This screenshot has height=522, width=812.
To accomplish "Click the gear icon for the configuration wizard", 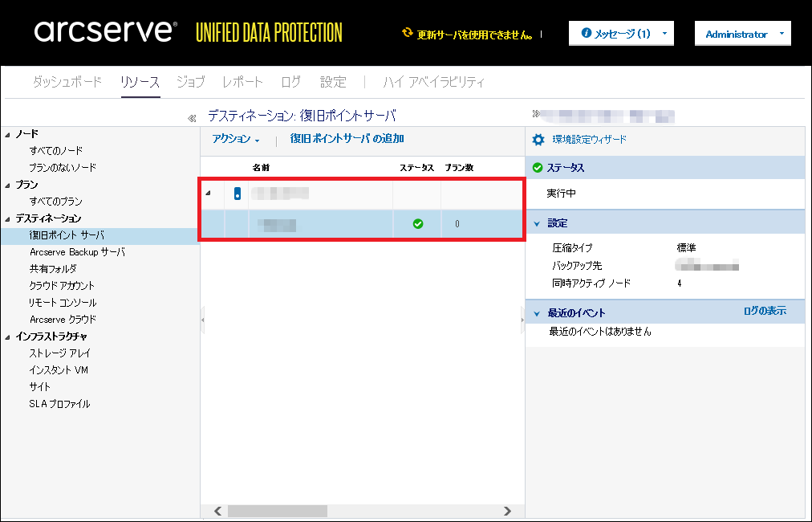I will click(x=538, y=140).
